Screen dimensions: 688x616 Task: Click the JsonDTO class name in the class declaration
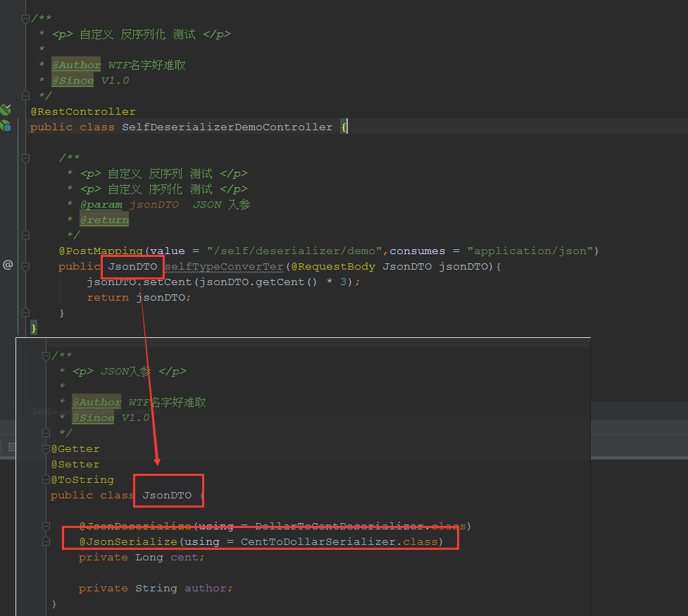pyautogui.click(x=167, y=495)
